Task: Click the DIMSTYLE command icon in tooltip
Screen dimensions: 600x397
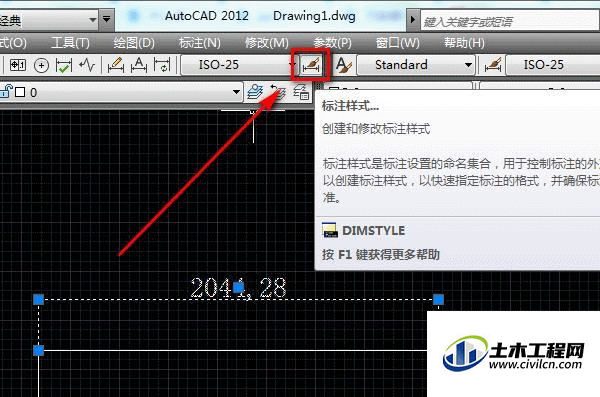Action: [x=330, y=230]
